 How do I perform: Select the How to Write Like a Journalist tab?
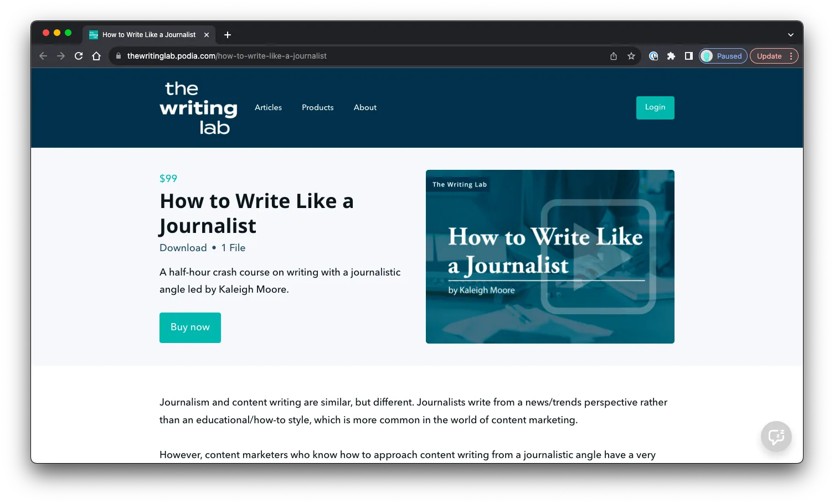tap(149, 35)
